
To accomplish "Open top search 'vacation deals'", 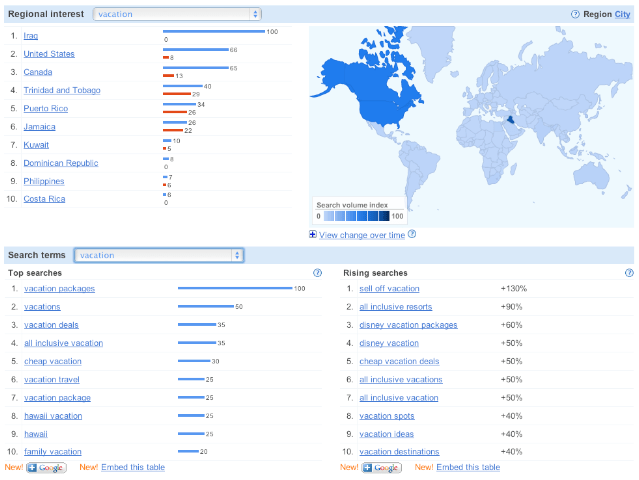I will click(51, 325).
